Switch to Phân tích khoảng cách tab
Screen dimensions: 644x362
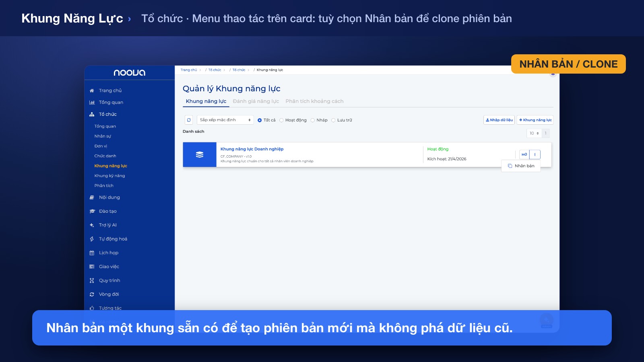pyautogui.click(x=314, y=101)
